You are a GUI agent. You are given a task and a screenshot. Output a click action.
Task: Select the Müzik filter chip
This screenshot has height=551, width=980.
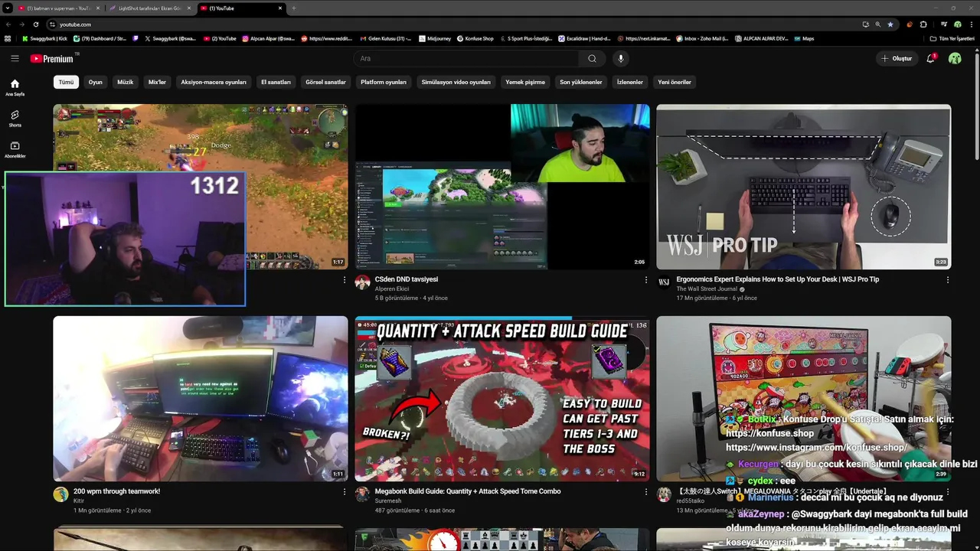tap(125, 82)
